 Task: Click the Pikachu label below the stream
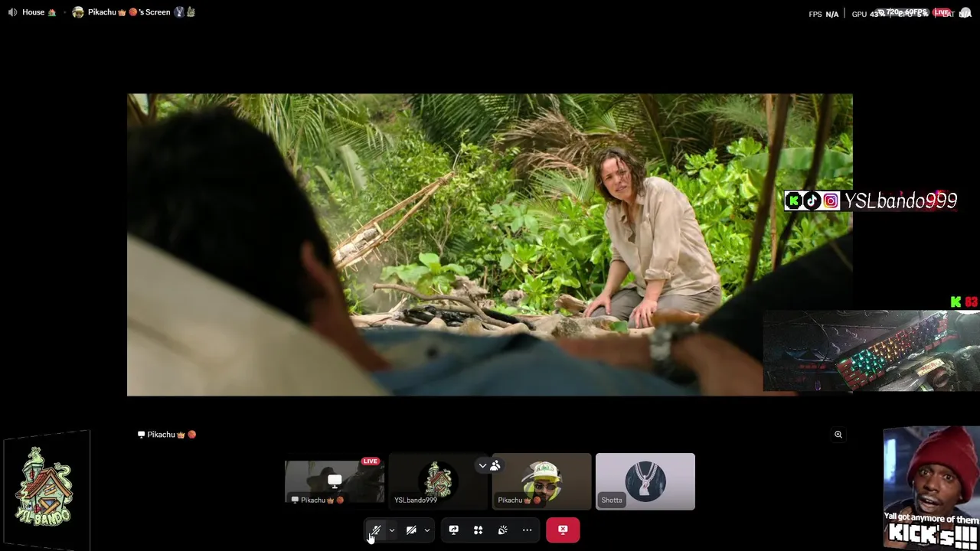[x=167, y=435]
